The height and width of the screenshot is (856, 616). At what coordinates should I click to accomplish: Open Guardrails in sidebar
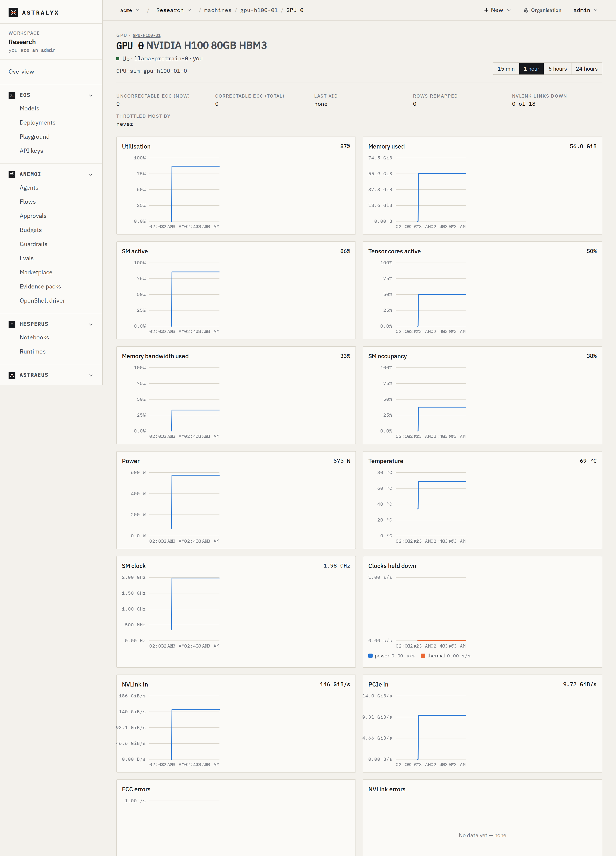click(x=34, y=244)
